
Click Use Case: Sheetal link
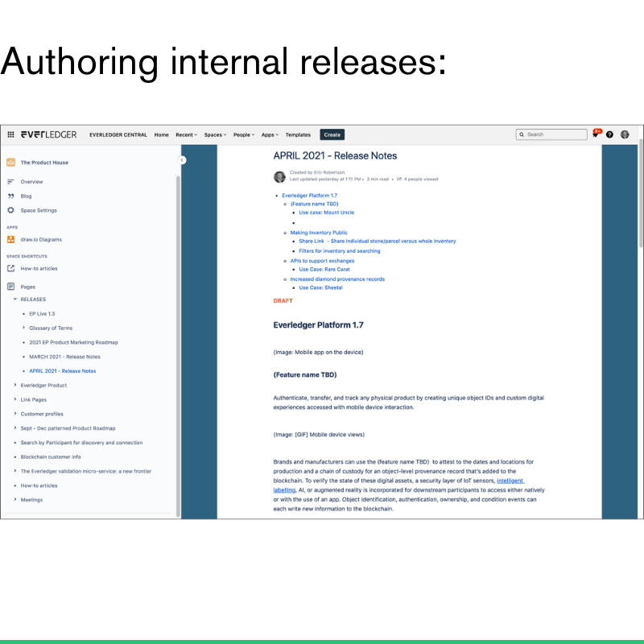pos(320,287)
